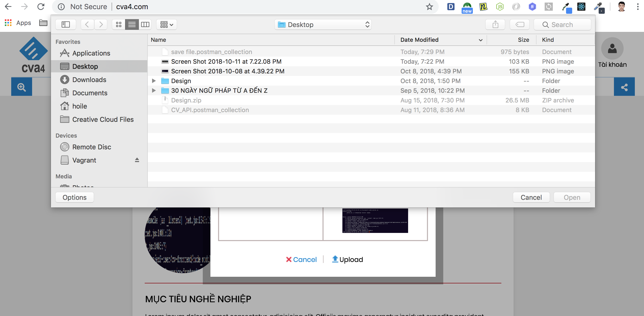Click the React DevTools extension icon
644x316 pixels.
(x=581, y=7)
